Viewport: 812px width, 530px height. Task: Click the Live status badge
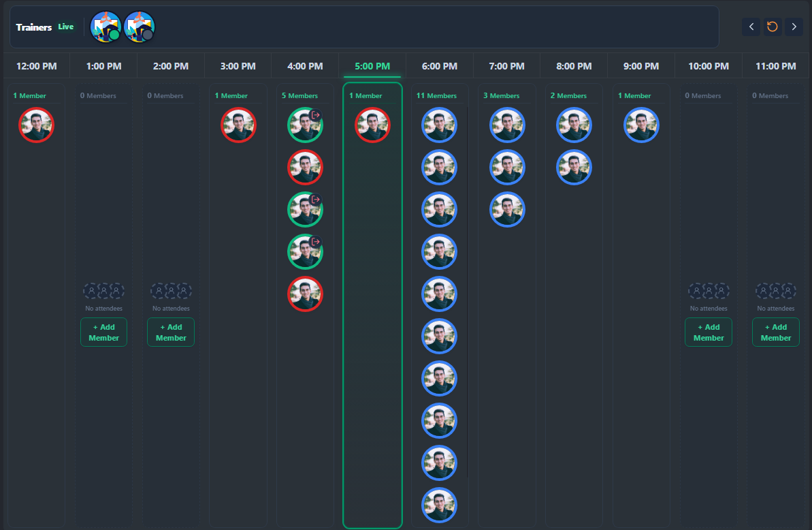66,27
